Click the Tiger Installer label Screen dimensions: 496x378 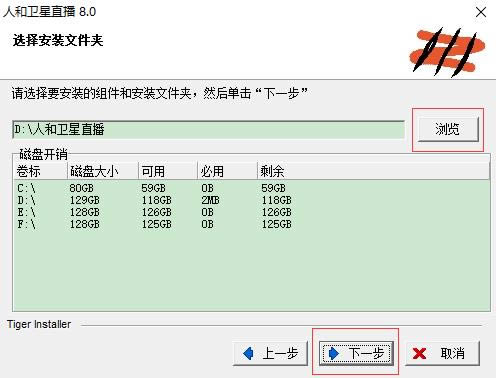[x=39, y=324]
